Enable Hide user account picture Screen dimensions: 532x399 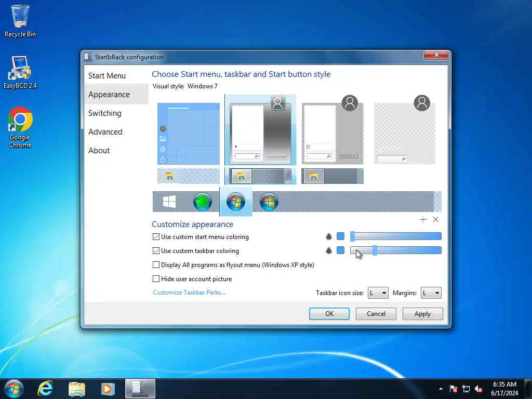pyautogui.click(x=156, y=279)
